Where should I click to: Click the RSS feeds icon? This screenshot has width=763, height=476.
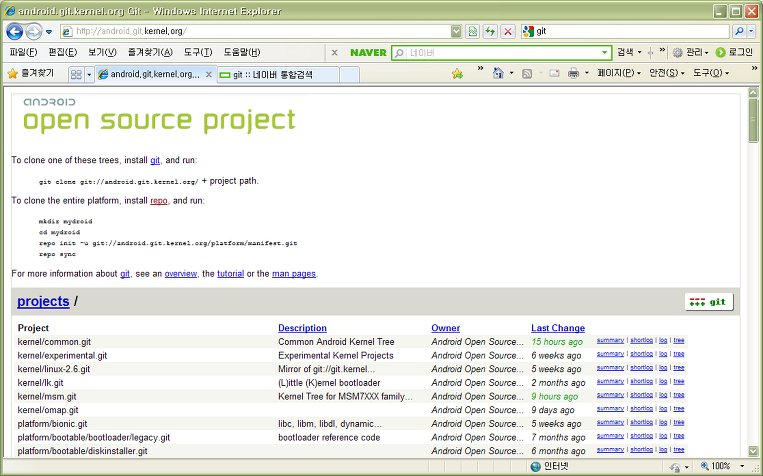(527, 73)
